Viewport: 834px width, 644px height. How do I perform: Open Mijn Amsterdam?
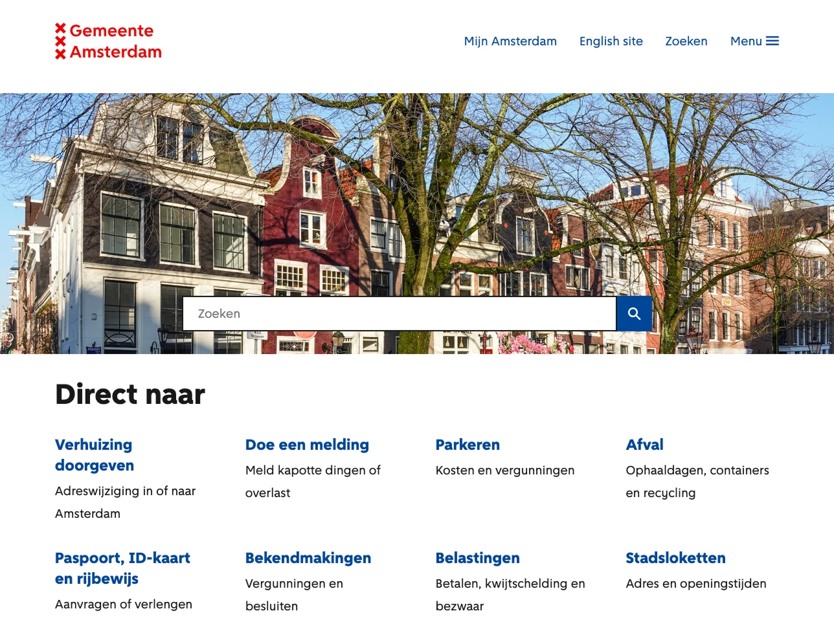tap(510, 41)
